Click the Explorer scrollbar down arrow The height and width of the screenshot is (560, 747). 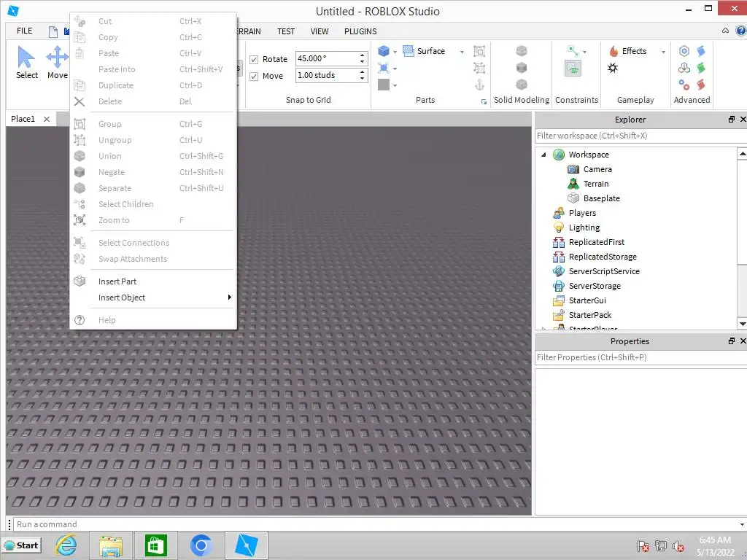click(x=742, y=324)
